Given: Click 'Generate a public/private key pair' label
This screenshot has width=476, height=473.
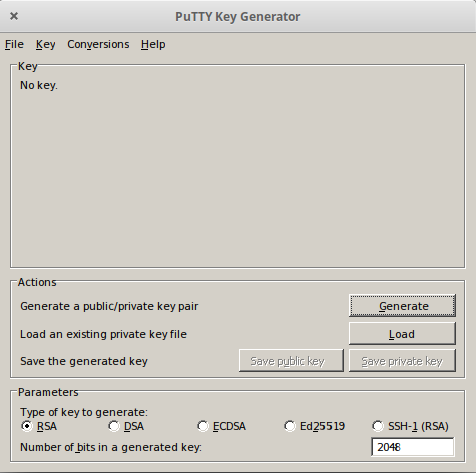Looking at the screenshot, I should [109, 306].
